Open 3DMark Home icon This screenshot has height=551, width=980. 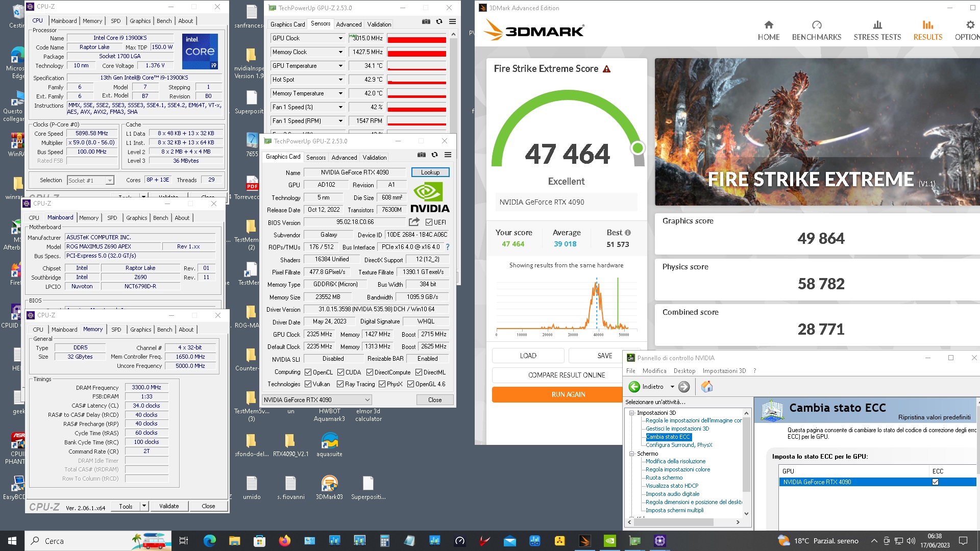coord(768,24)
